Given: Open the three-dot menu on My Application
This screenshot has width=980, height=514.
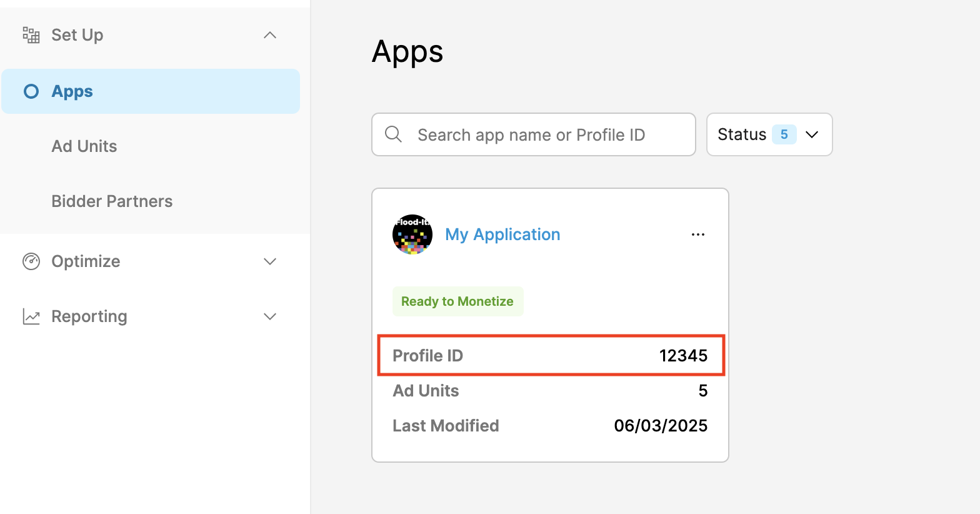Looking at the screenshot, I should pyautogui.click(x=697, y=234).
